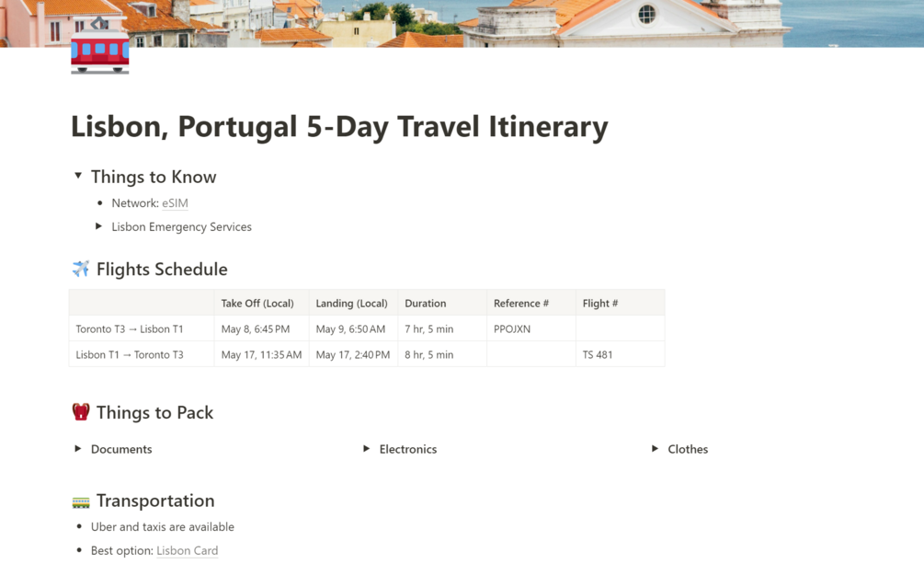The width and height of the screenshot is (924, 564).
Task: Open the Lisbon Card link
Action: click(187, 551)
